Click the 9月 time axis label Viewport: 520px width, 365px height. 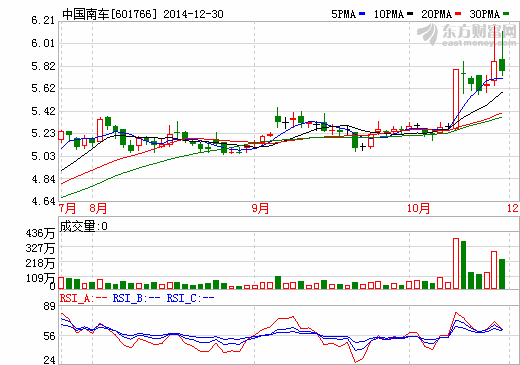(x=260, y=209)
